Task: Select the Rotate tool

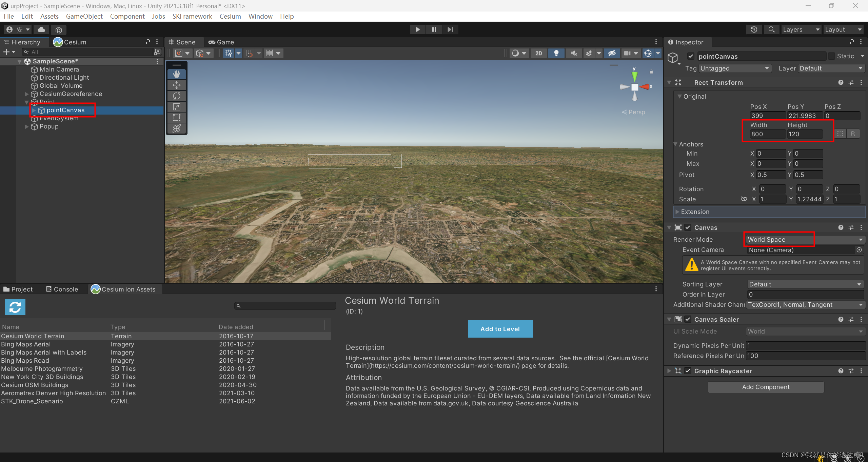Action: tap(176, 96)
